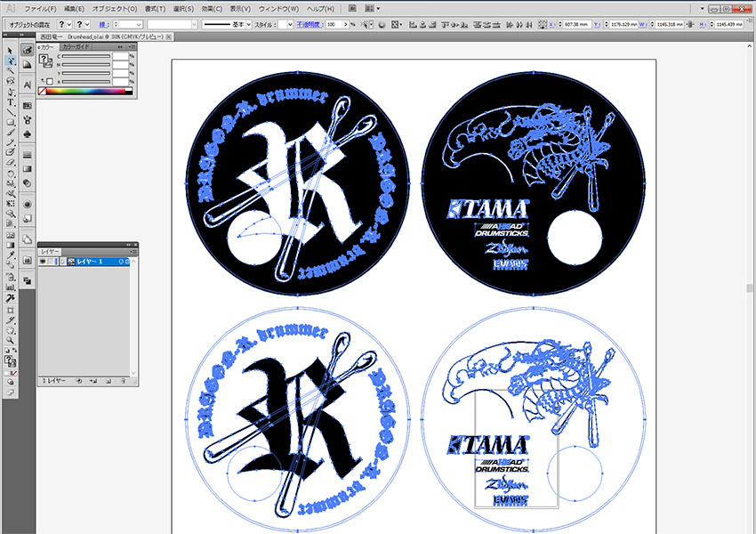Expand the opacity value arrow
Image resolution: width=756 pixels, height=534 pixels.
tap(345, 24)
